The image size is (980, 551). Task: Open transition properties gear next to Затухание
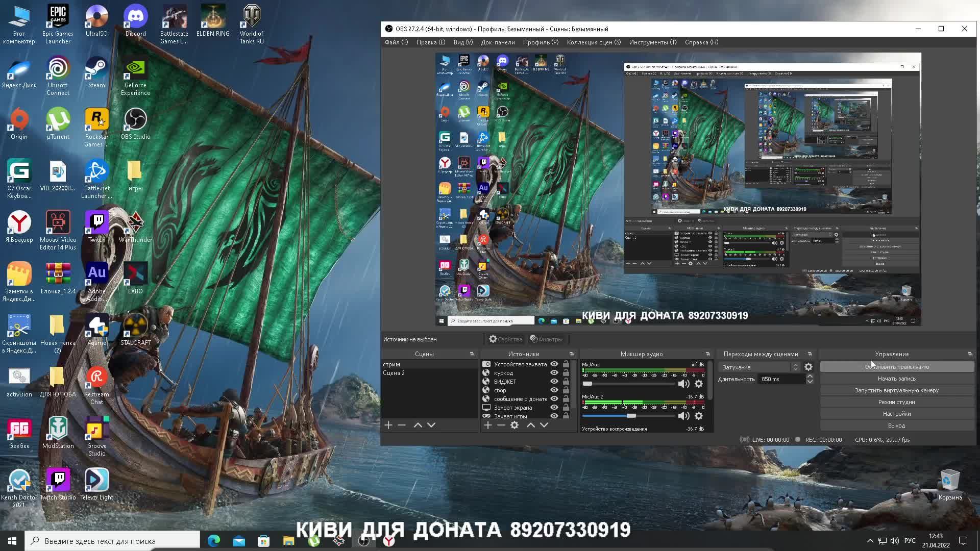[808, 367]
